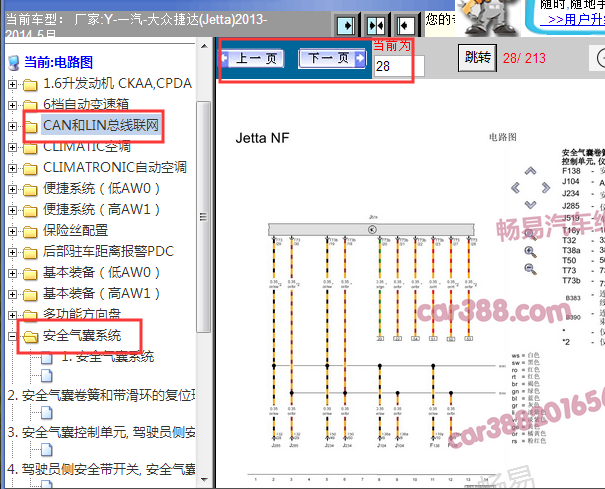Go to previous page with 上一页 button

click(x=253, y=59)
